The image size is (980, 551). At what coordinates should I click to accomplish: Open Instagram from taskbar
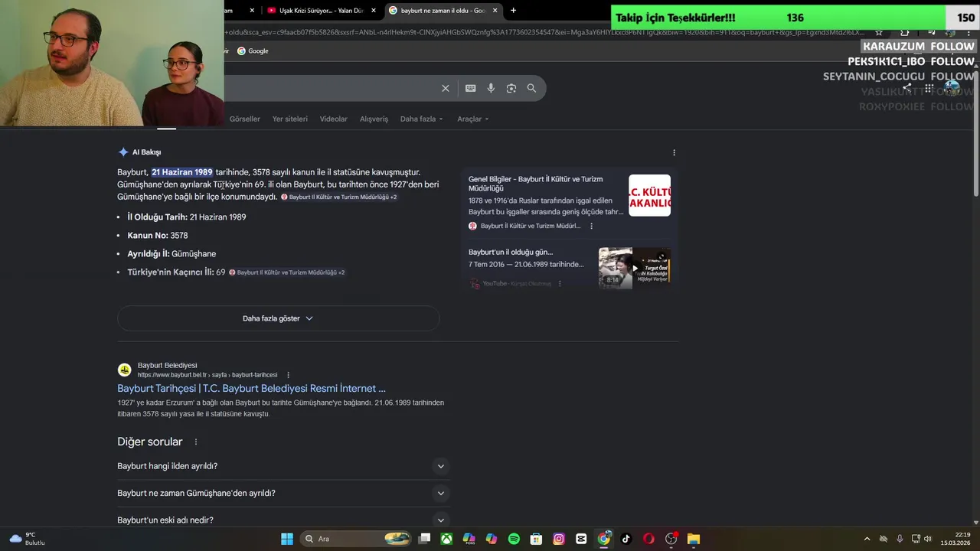(x=559, y=539)
